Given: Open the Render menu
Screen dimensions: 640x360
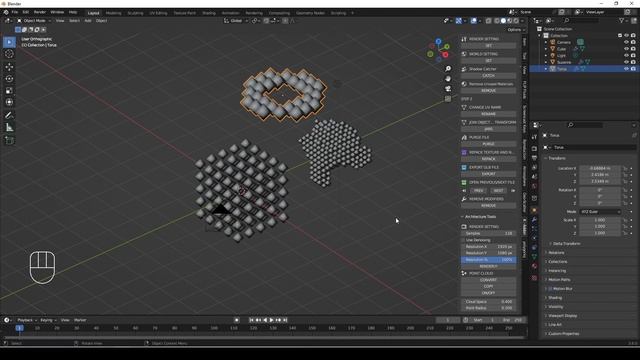Looking at the screenshot, I should (x=40, y=12).
